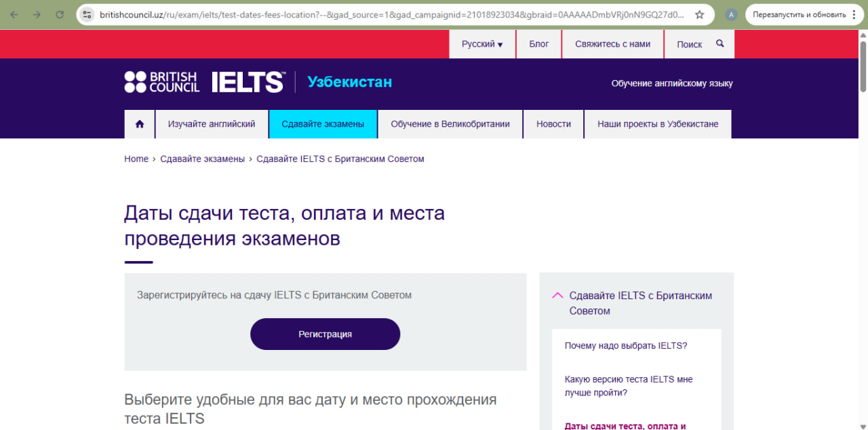Image resolution: width=868 pixels, height=430 pixels.
Task: Open the Chrome three-dot menu
Action: [854, 14]
